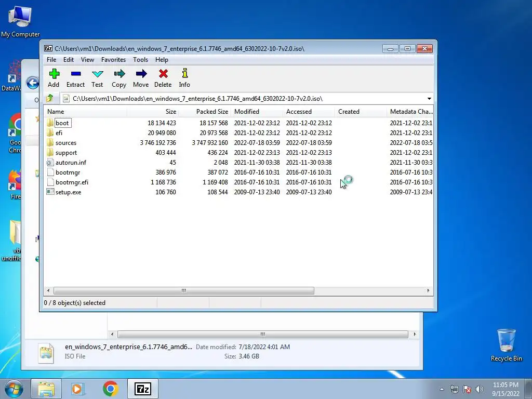The height and width of the screenshot is (399, 532).
Task: Show hidden tray icons arrow
Action: (x=442, y=389)
